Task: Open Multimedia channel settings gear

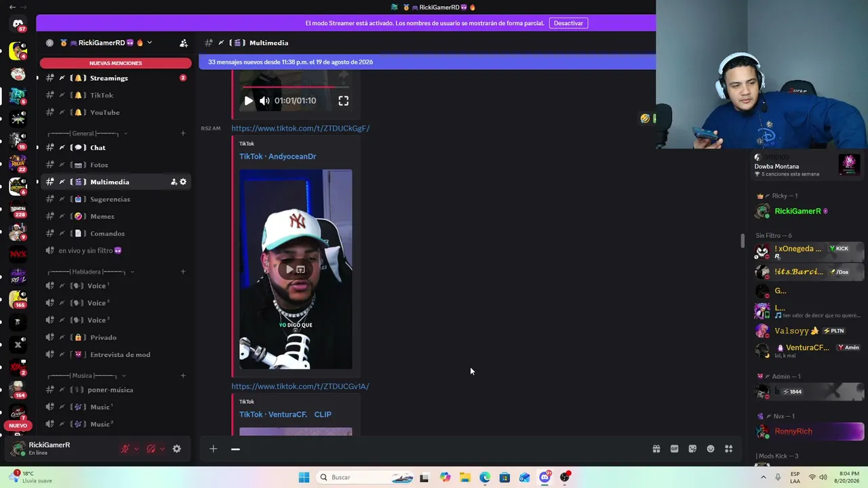Action: point(183,182)
